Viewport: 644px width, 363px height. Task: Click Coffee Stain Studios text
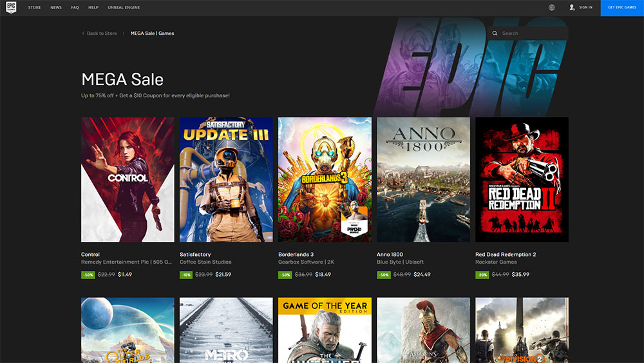point(205,262)
